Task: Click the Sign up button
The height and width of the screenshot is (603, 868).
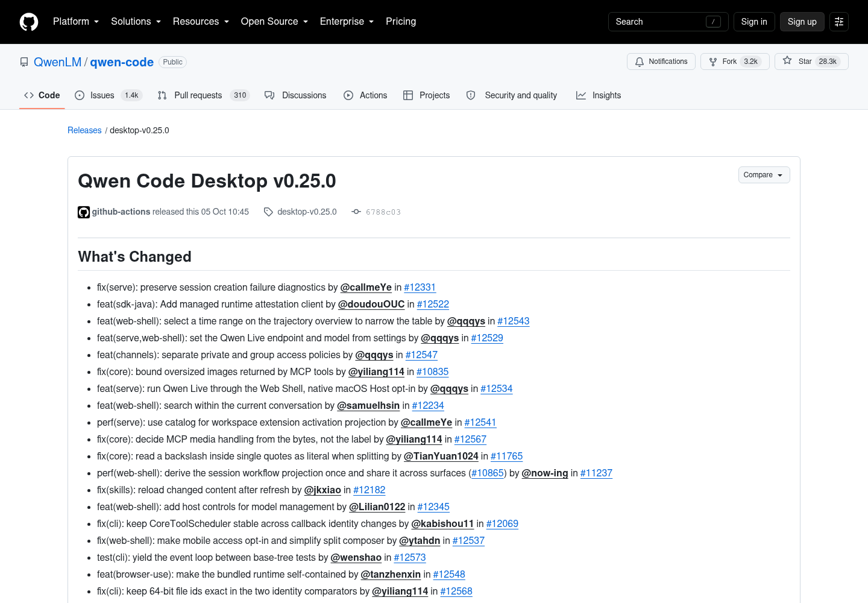Action: click(x=802, y=22)
